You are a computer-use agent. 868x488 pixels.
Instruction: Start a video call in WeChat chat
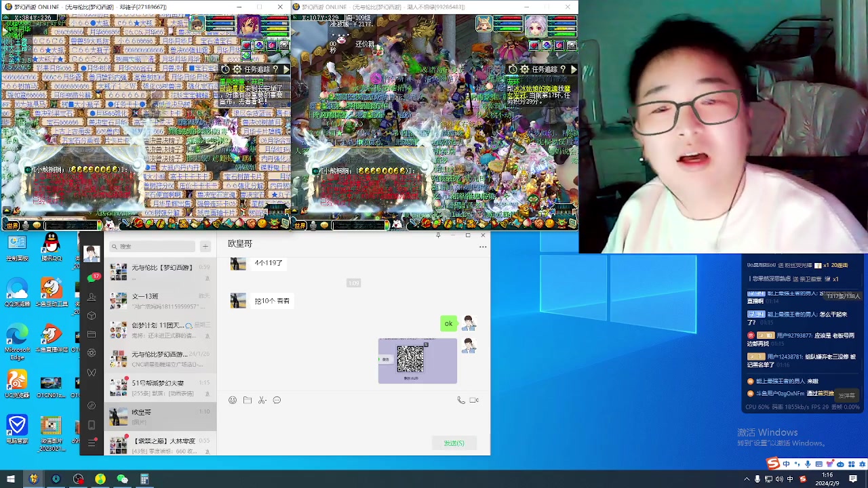(474, 400)
